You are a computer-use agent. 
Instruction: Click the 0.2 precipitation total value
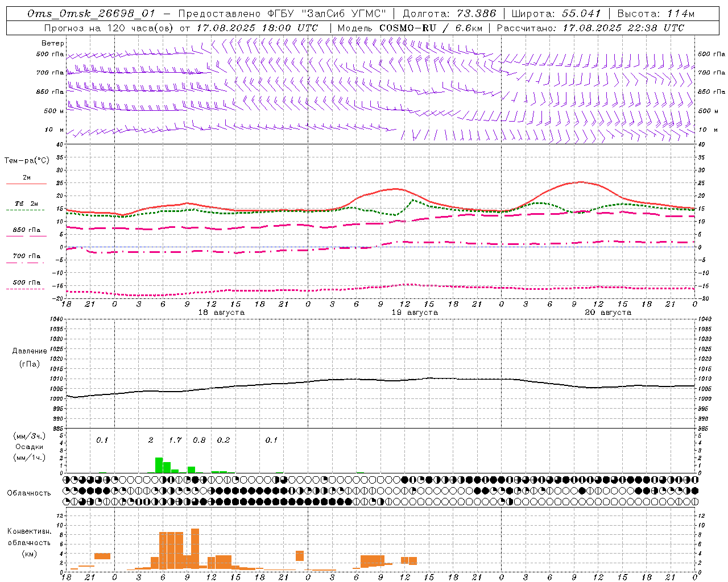(224, 440)
